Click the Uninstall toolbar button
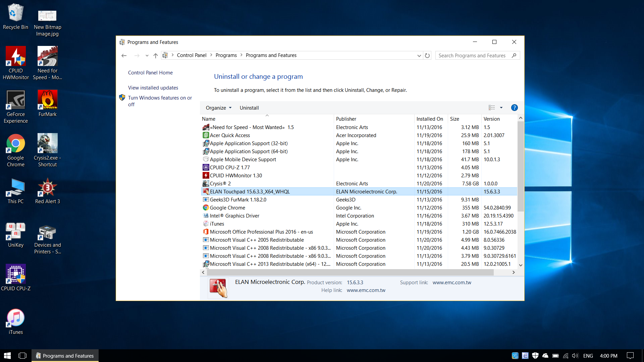Screen dimensions: 644x362 tap(249, 108)
